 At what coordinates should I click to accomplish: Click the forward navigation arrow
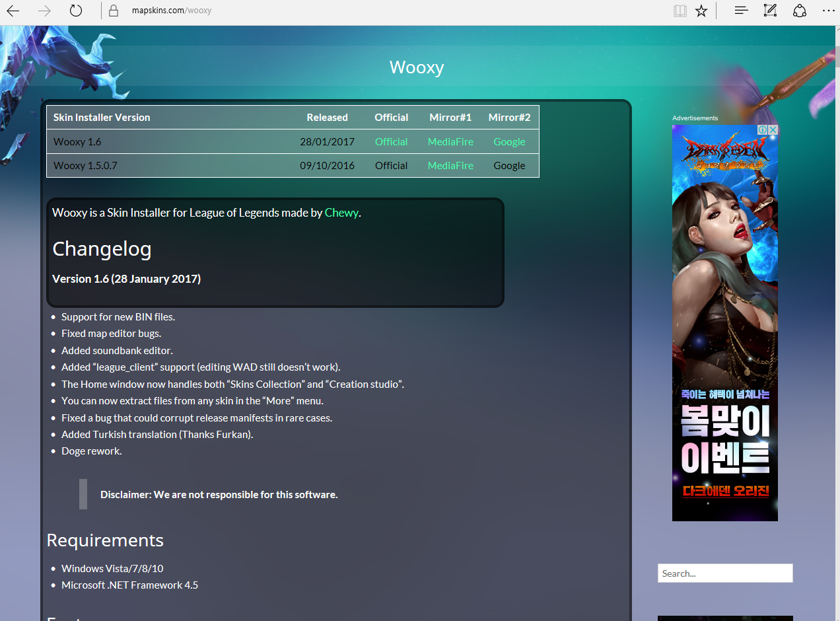[44, 11]
